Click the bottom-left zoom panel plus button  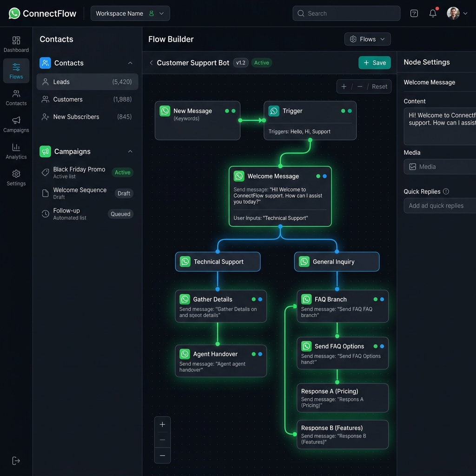162,424
